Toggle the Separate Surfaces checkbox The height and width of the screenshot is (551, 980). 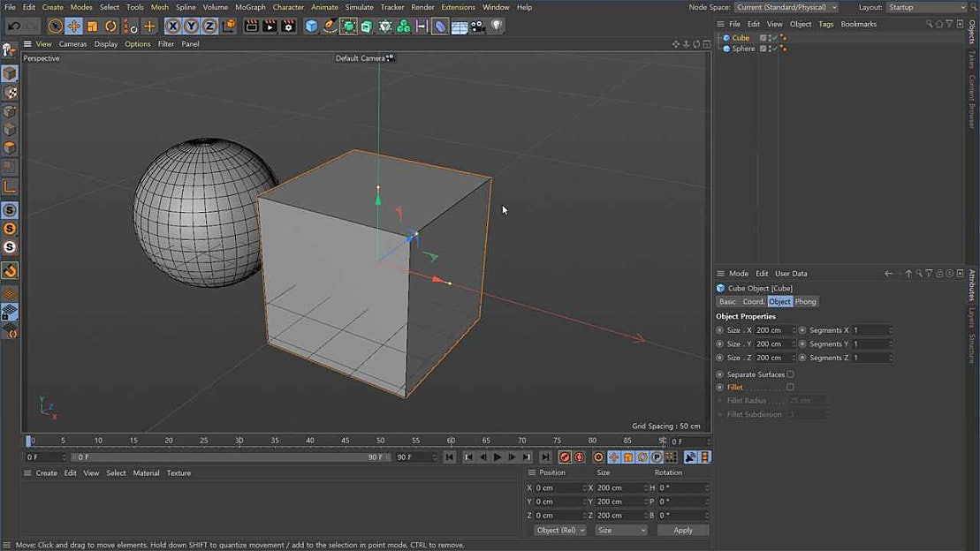790,374
